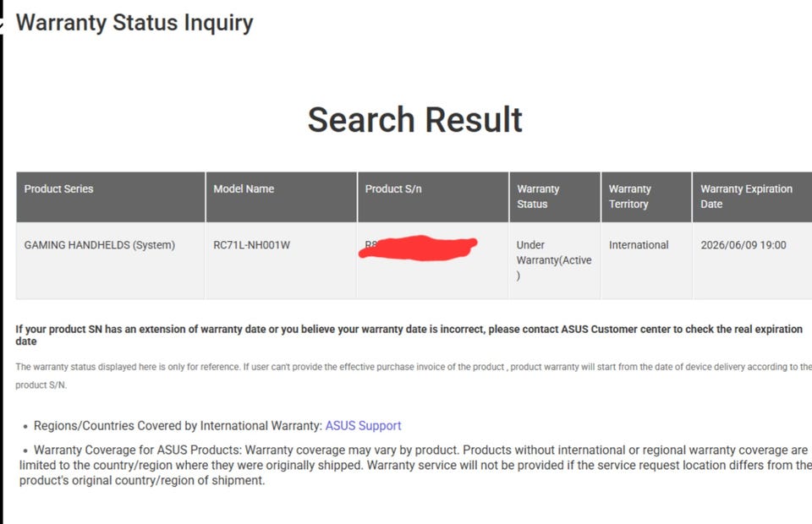Select the Product S/n column header
812x524 pixels.
tap(393, 189)
